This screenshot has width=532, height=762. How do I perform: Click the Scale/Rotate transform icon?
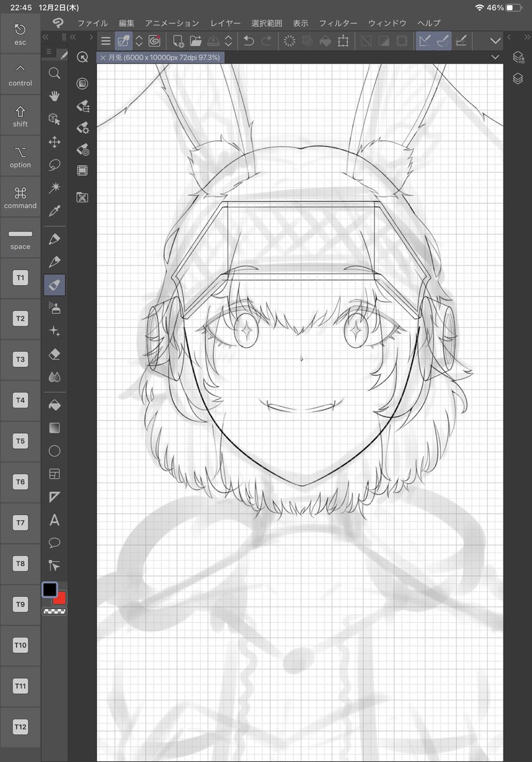tap(343, 41)
